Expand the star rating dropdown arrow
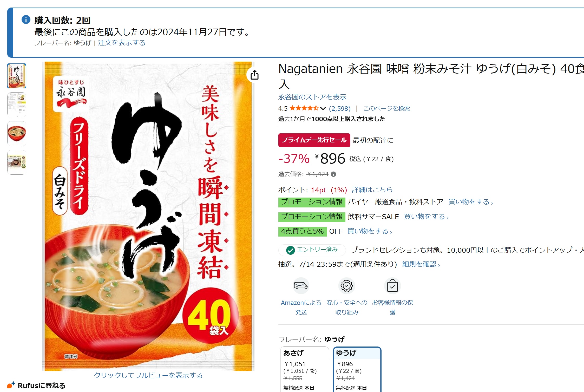 point(323,108)
